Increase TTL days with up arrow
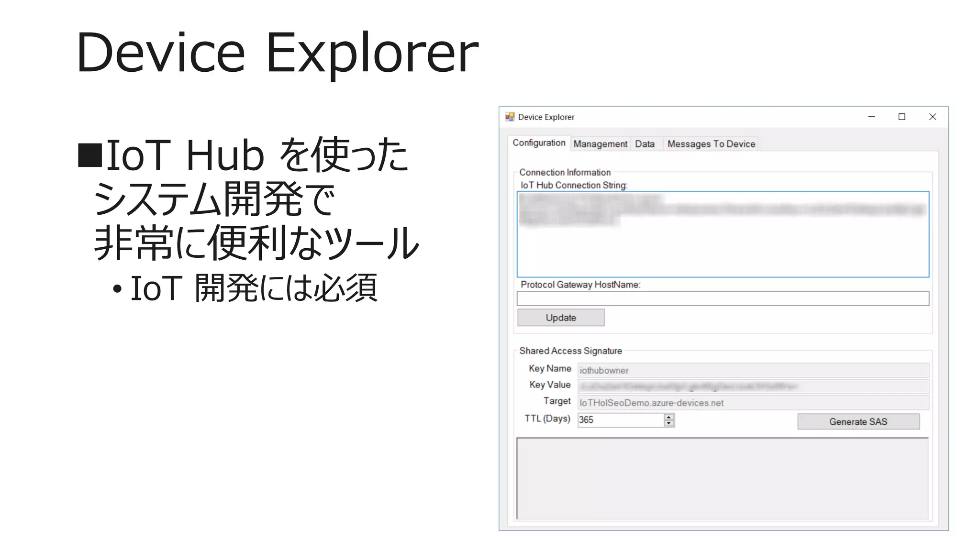980x551 pixels. [669, 417]
